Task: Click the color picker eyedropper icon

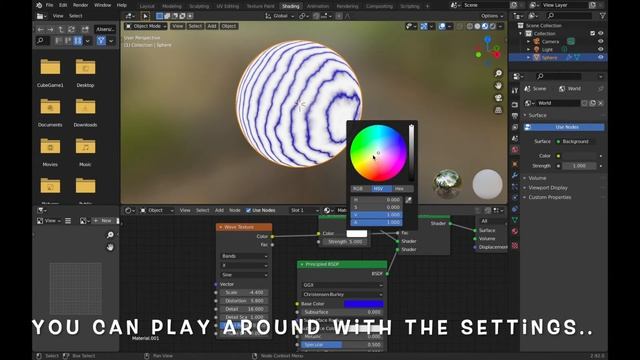Action: tap(408, 200)
